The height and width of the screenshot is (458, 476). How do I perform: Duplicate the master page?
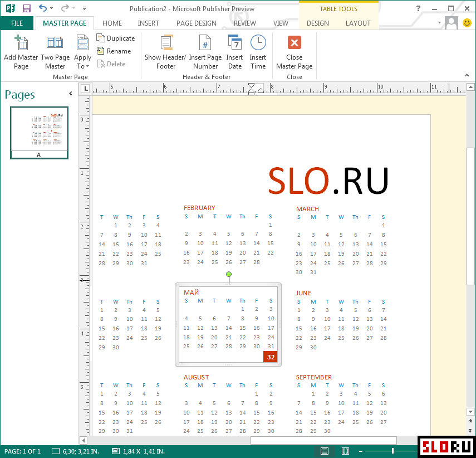pyautogui.click(x=116, y=38)
